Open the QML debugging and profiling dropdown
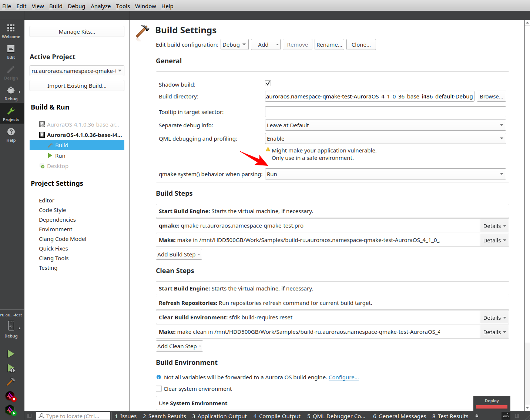530x420 pixels. click(x=385, y=138)
